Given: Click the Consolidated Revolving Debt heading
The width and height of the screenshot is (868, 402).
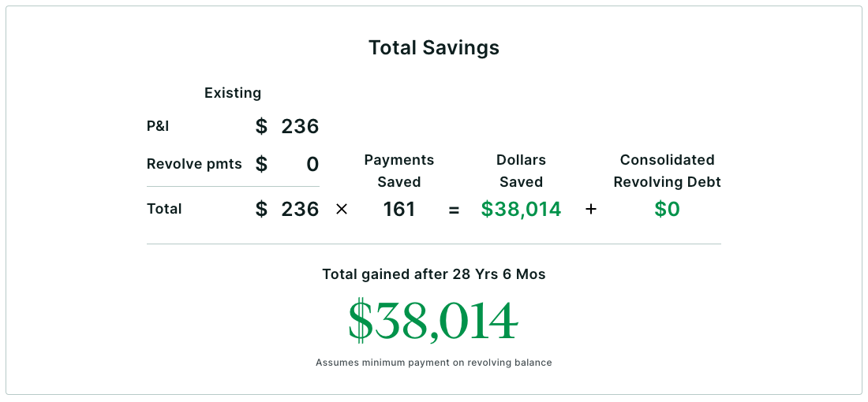Looking at the screenshot, I should 667,171.
